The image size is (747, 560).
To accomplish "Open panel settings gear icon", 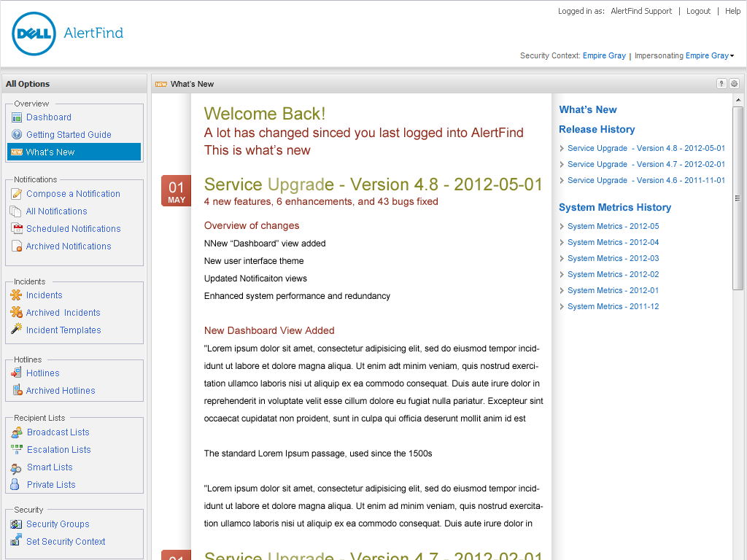I will 734,84.
